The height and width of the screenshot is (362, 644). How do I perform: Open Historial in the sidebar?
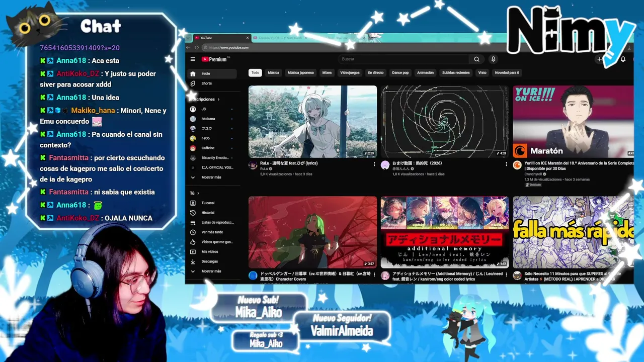pyautogui.click(x=212, y=213)
